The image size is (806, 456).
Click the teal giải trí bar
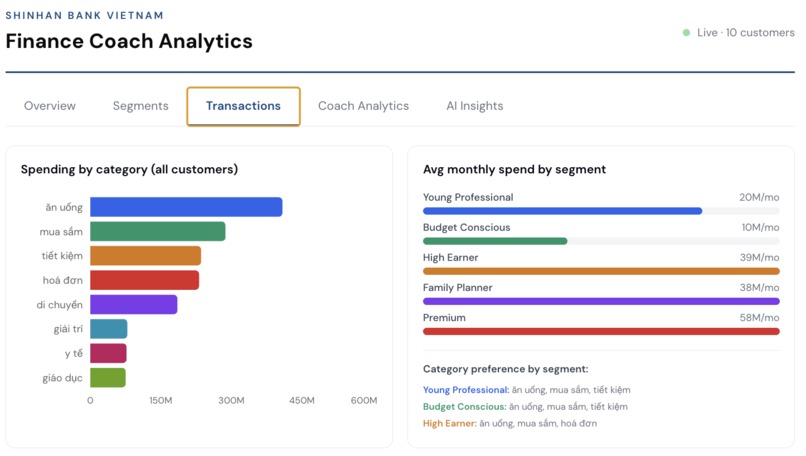pos(108,329)
